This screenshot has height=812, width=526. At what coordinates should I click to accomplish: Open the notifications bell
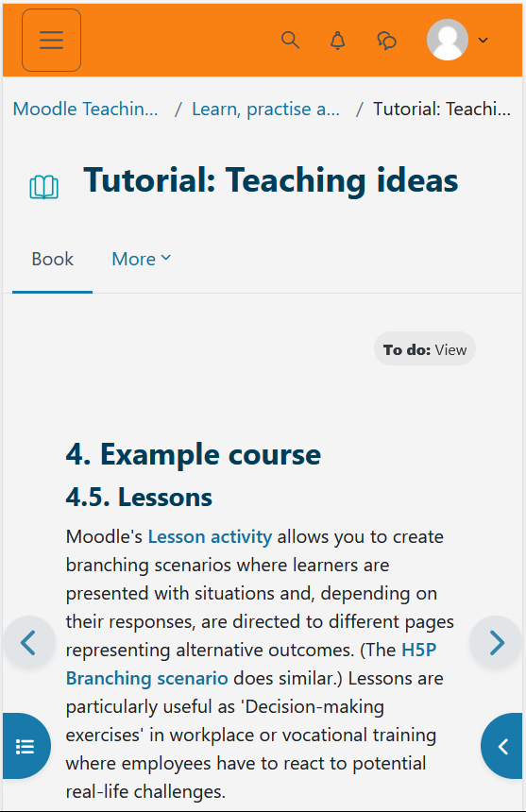337,40
